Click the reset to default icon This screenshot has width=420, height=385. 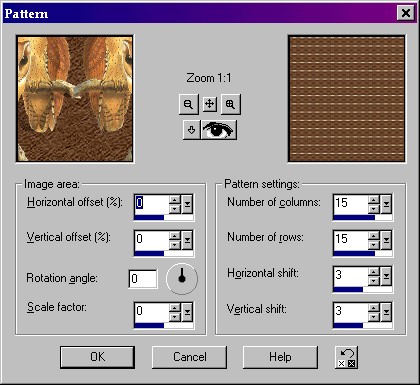click(x=346, y=358)
